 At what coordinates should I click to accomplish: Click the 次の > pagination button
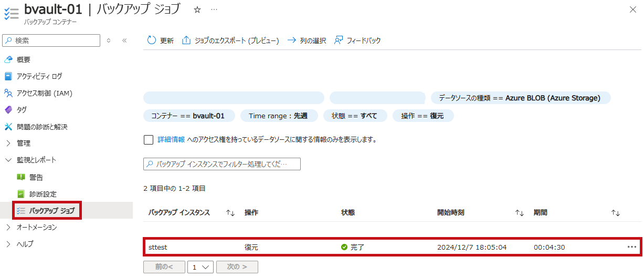click(x=237, y=267)
